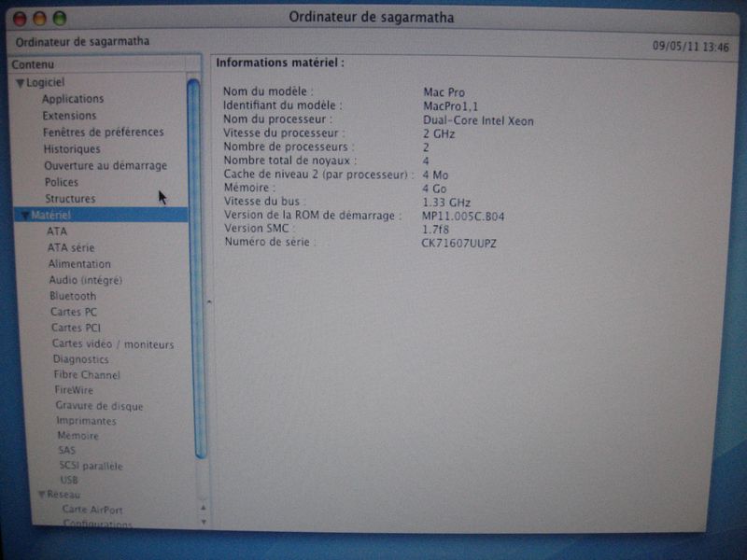Click the serial number CK71607UUPZ
Viewport: 747px width, 560px height.
[x=458, y=244]
